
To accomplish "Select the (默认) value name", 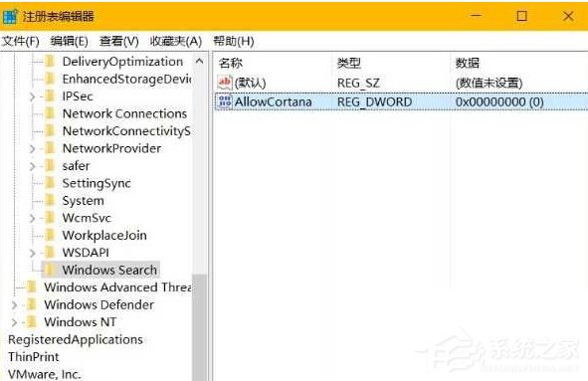I will (250, 83).
